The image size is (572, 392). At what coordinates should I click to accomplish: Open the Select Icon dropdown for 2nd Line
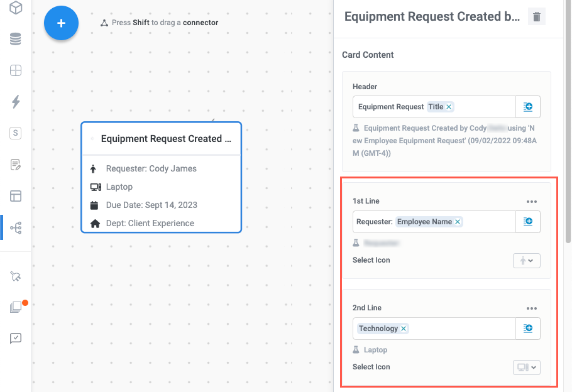[x=526, y=367]
